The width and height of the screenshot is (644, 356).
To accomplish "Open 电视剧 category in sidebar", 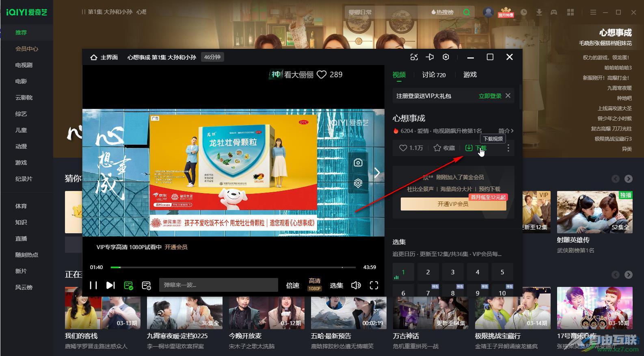I will [x=24, y=65].
